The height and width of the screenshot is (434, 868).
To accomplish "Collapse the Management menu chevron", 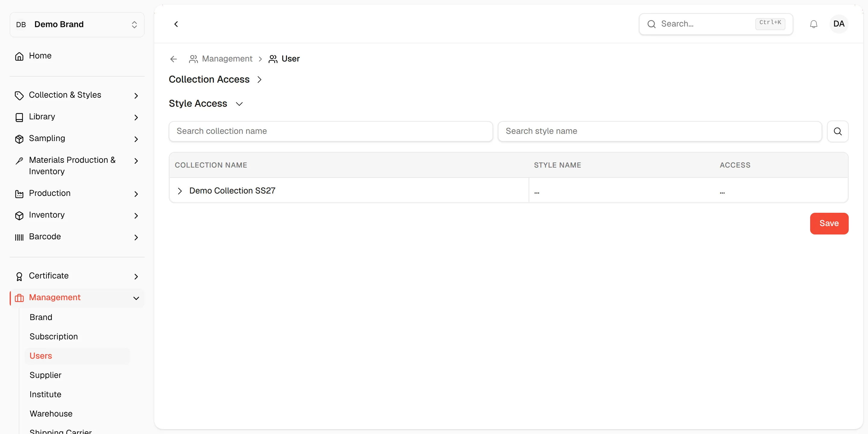I will point(136,298).
